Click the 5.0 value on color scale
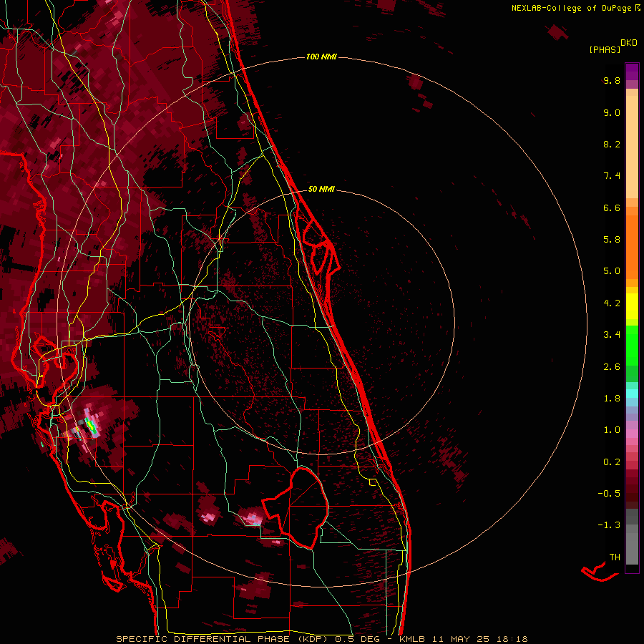 click(612, 271)
